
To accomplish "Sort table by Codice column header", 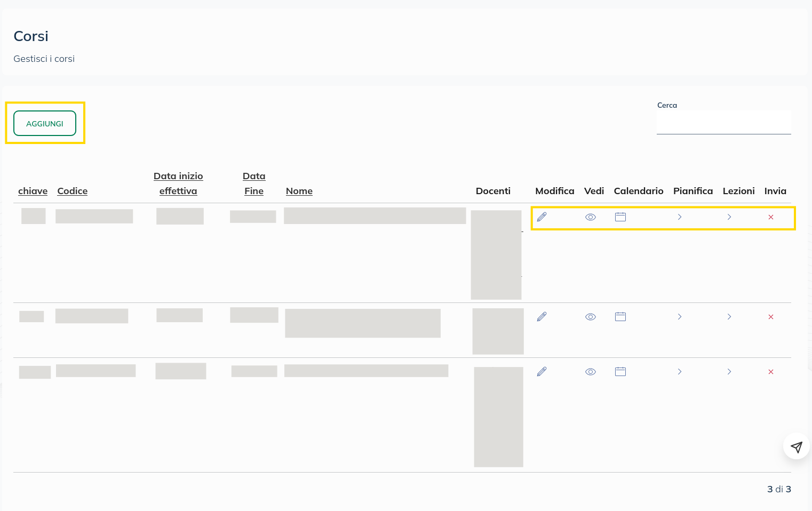I will tap(72, 191).
